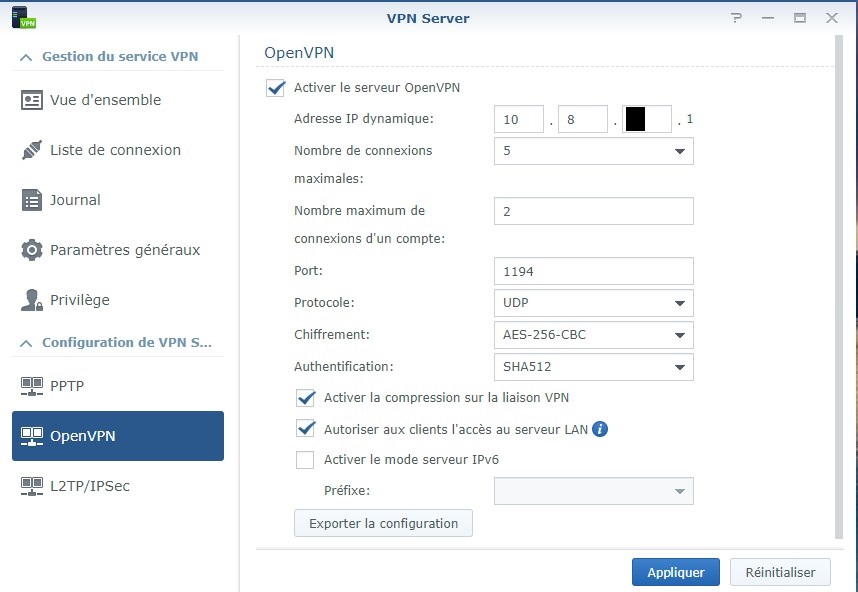Click the Liste de connexion plug icon
858x592 pixels.
pyautogui.click(x=32, y=150)
